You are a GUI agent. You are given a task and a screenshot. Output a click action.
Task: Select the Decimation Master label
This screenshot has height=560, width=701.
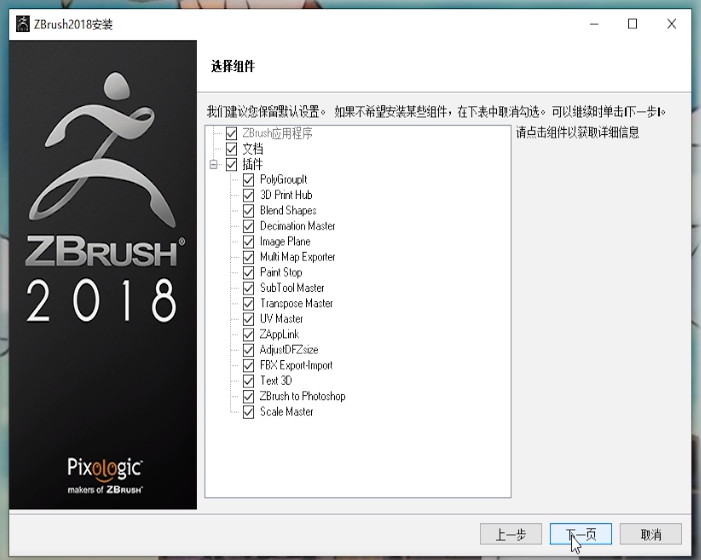click(x=297, y=226)
